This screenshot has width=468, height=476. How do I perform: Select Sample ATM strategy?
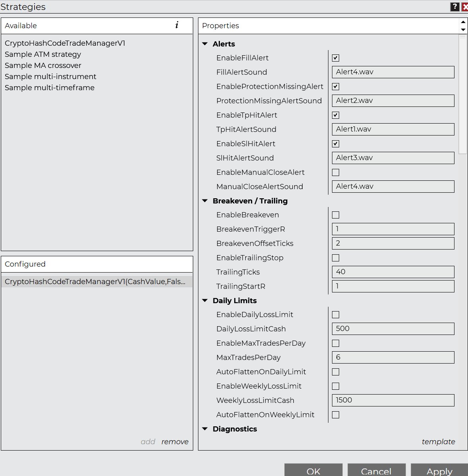pyautogui.click(x=43, y=54)
